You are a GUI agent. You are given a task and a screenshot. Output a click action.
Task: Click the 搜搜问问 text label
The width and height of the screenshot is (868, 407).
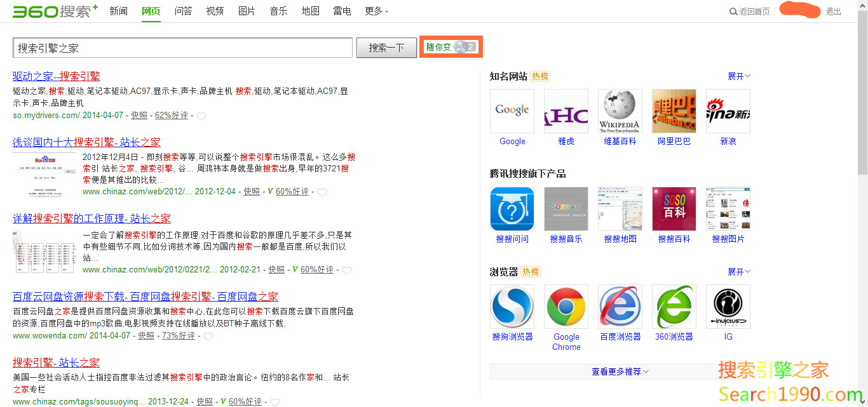tap(512, 239)
